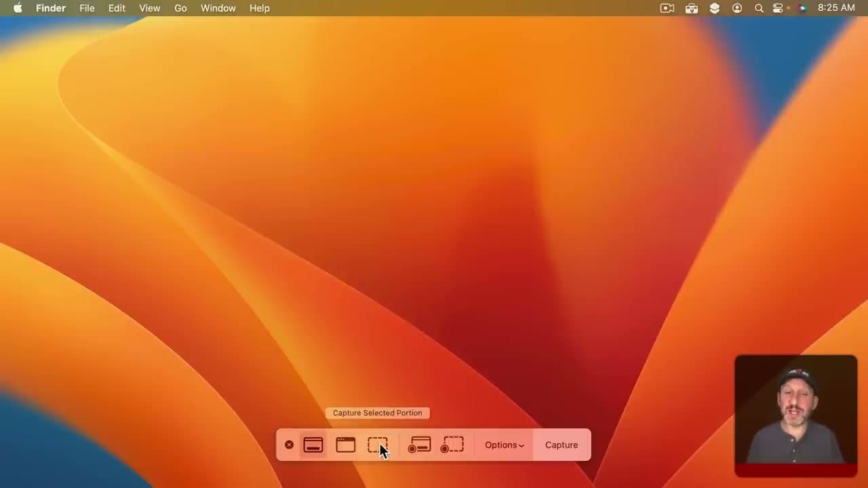Image resolution: width=868 pixels, height=488 pixels.
Task: Open Control Center icon
Action: [x=778, y=8]
